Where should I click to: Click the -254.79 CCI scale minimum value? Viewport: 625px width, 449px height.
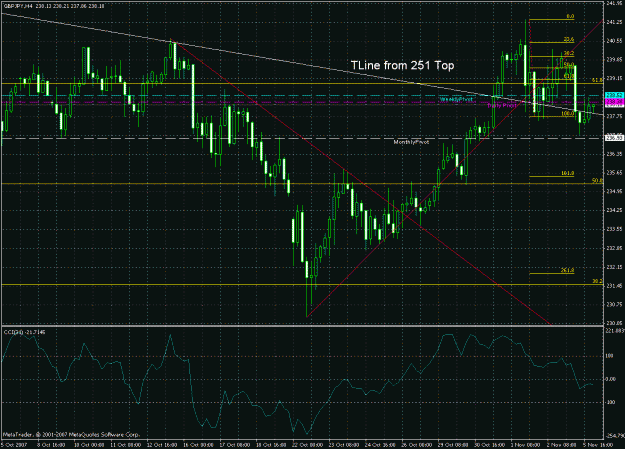coord(615,435)
